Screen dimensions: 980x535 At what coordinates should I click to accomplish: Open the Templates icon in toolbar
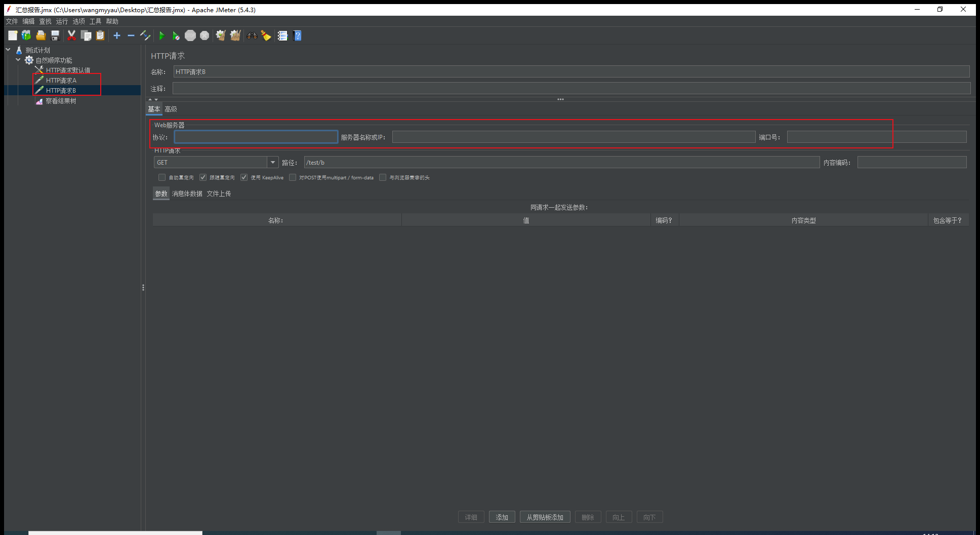click(x=26, y=35)
